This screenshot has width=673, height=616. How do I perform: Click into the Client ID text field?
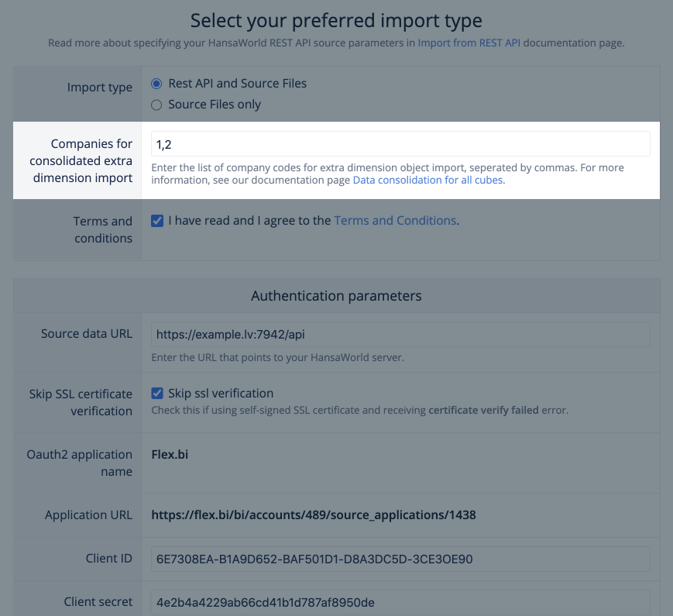click(400, 559)
